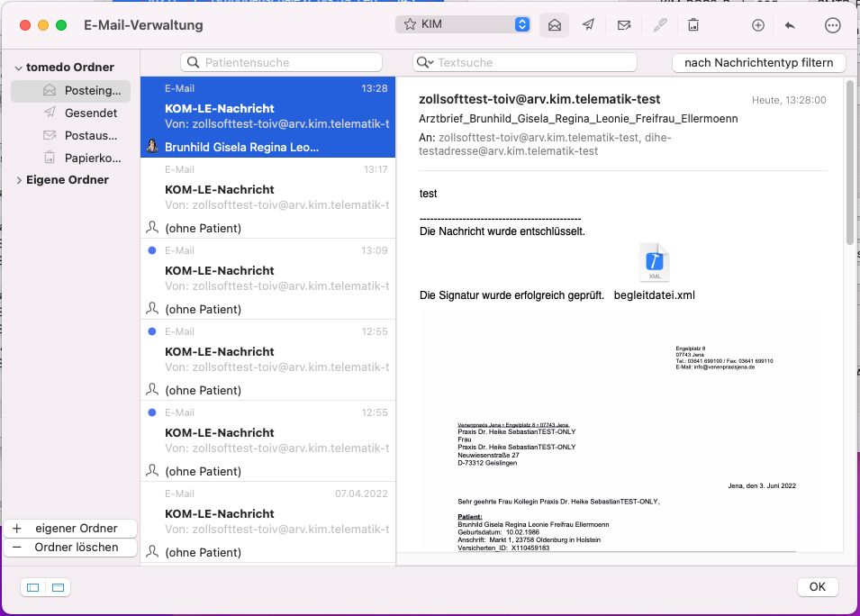The height and width of the screenshot is (616, 860).
Task: Click the Heute, 13:28:00 timestamp
Action: click(x=789, y=100)
